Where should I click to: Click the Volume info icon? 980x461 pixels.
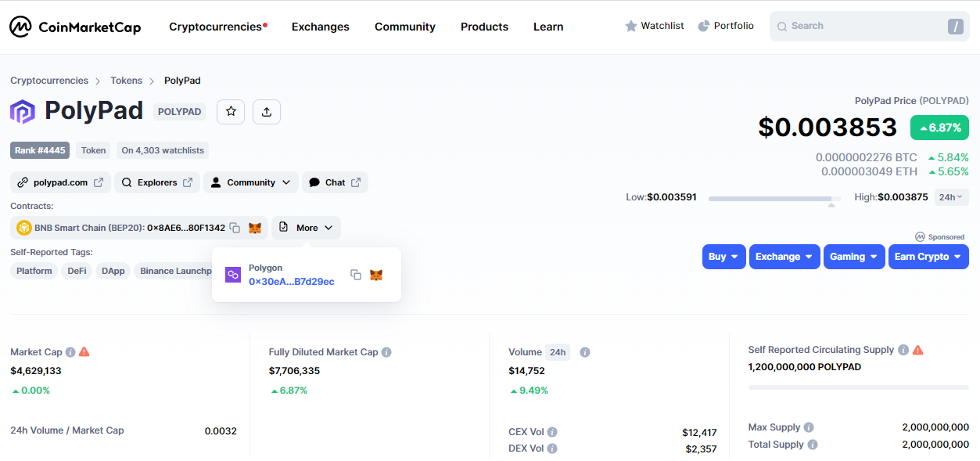tap(585, 352)
